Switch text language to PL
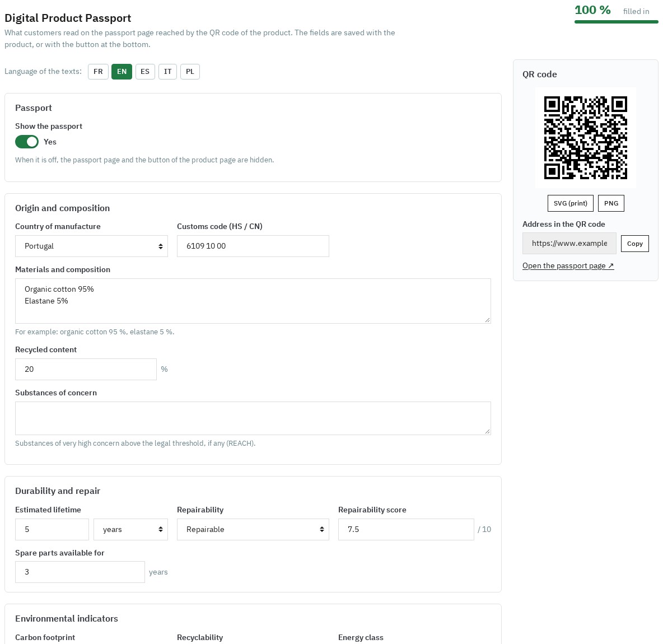 pos(190,72)
